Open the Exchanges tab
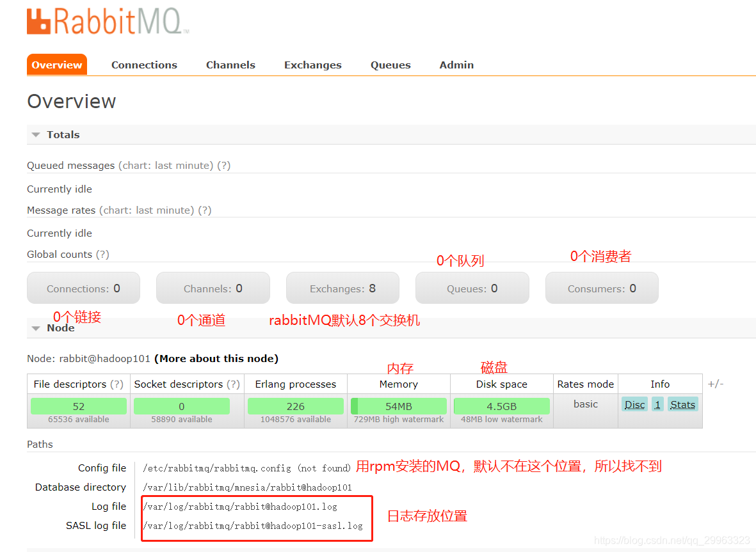 312,65
